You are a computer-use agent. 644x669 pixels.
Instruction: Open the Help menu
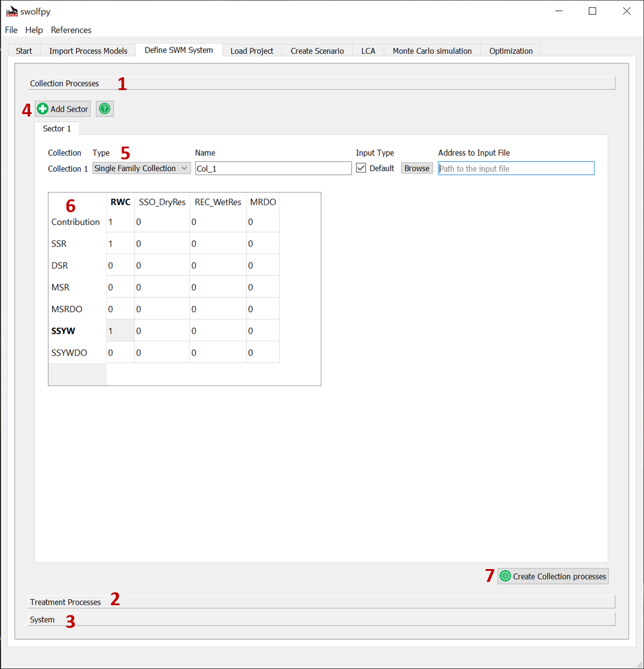[x=34, y=30]
